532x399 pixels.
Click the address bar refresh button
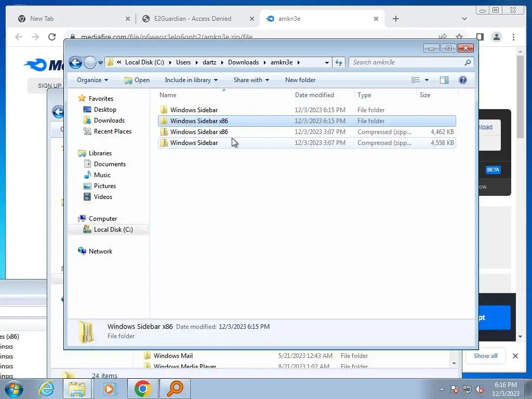click(339, 62)
